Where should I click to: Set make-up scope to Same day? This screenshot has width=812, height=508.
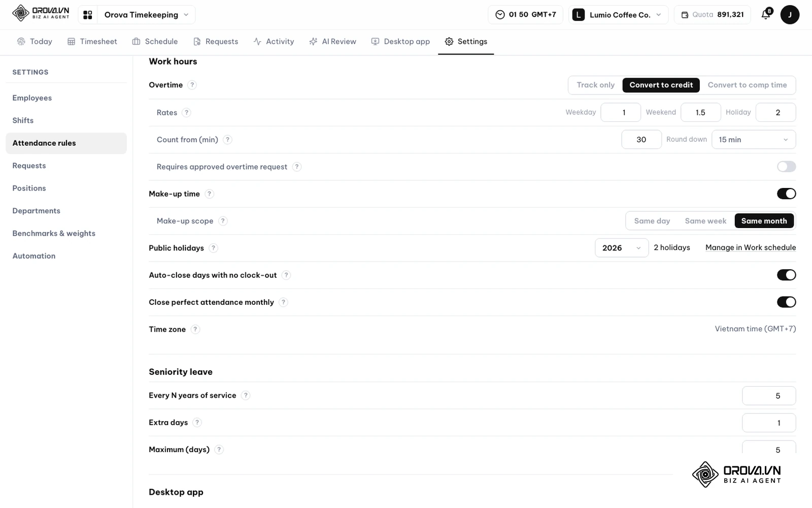[x=652, y=221]
